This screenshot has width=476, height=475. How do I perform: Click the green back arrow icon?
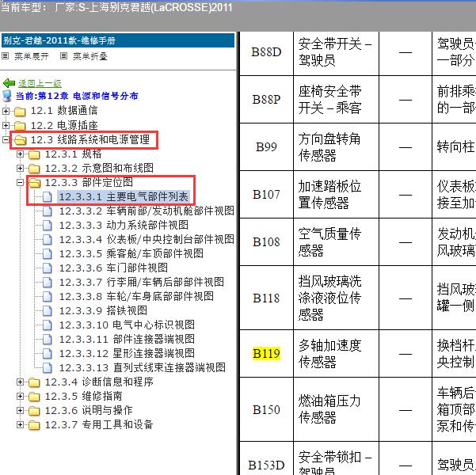point(9,83)
